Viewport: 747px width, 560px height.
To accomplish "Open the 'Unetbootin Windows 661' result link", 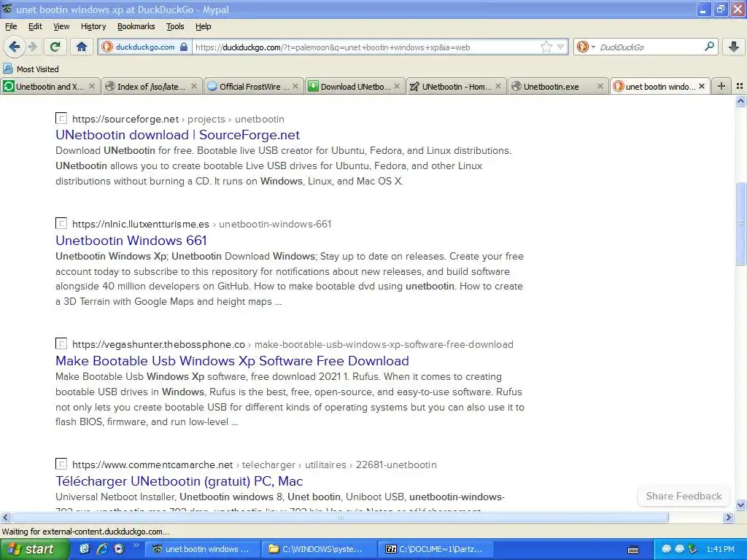I will 131,241.
